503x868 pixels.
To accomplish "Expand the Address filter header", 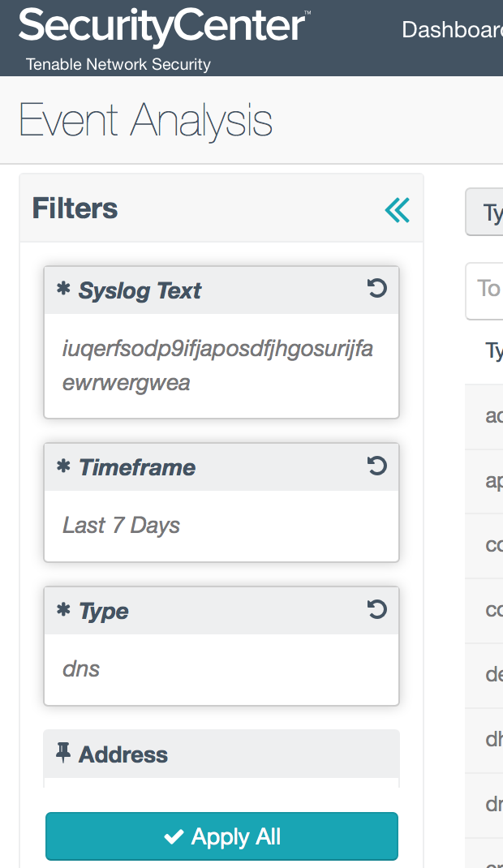I will click(221, 754).
